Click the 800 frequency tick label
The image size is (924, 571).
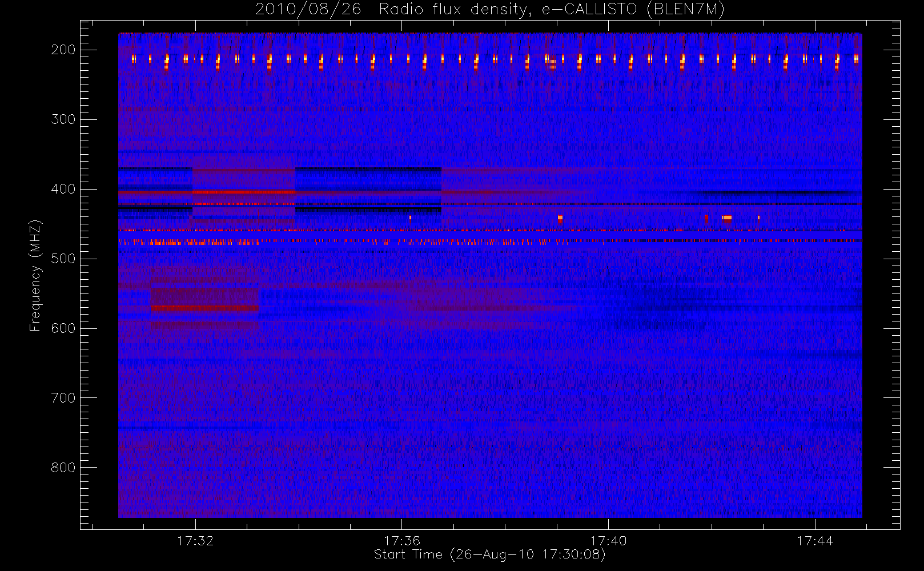coord(63,468)
